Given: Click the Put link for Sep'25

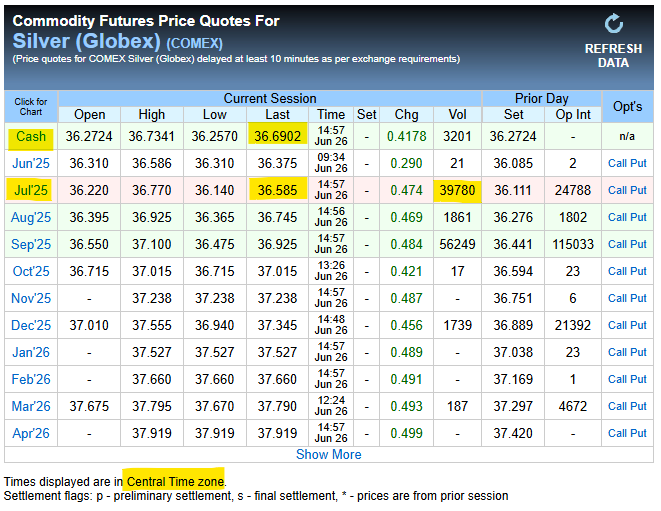Looking at the screenshot, I should click(639, 244).
